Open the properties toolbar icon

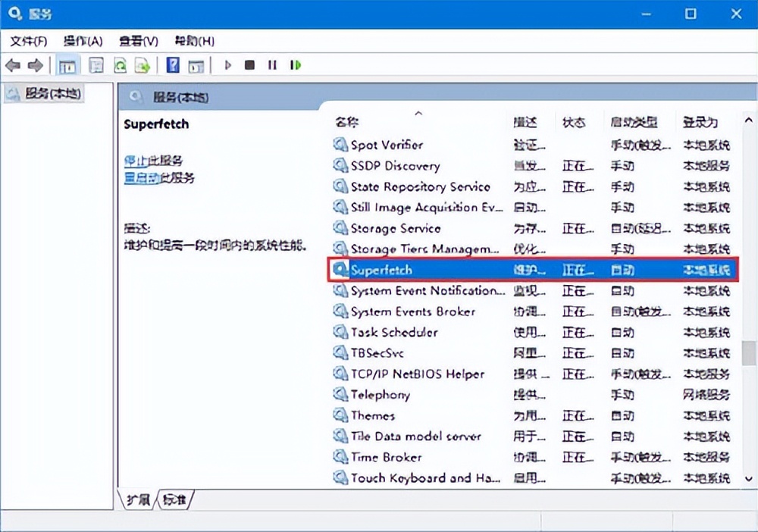(96, 65)
